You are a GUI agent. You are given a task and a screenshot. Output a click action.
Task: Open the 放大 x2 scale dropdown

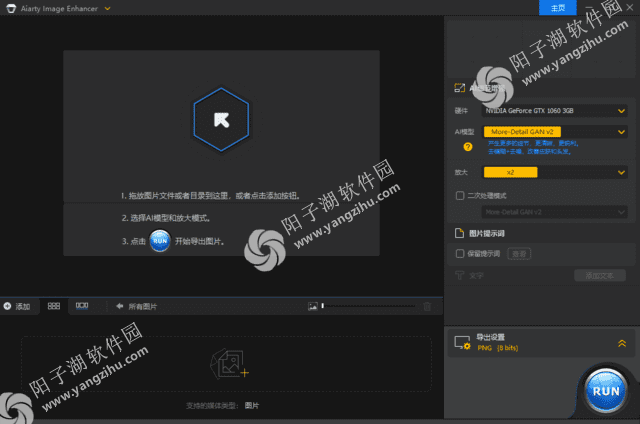pos(555,172)
